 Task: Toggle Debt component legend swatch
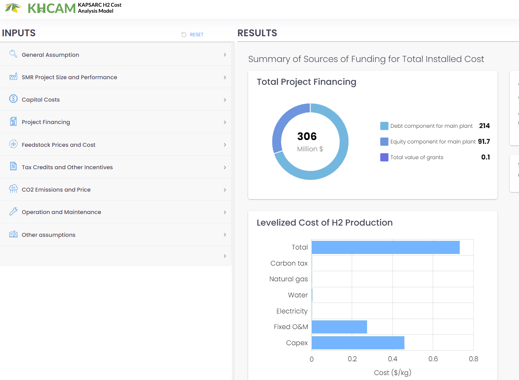click(384, 126)
